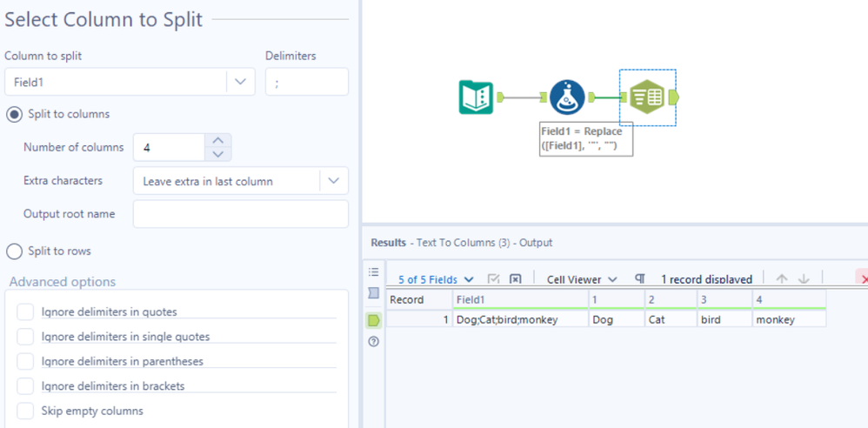Open the results messages list view
Image resolution: width=868 pixels, height=428 pixels.
(x=374, y=272)
